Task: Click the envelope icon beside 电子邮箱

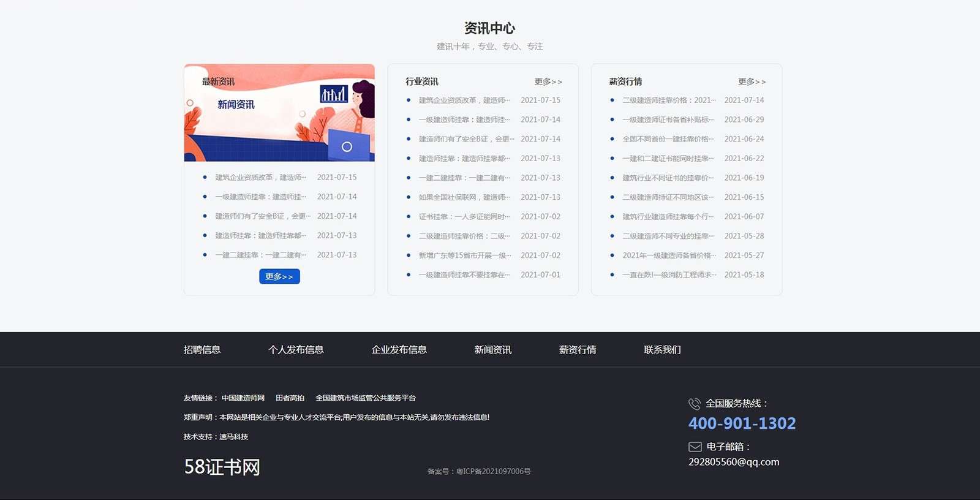Action: (695, 447)
